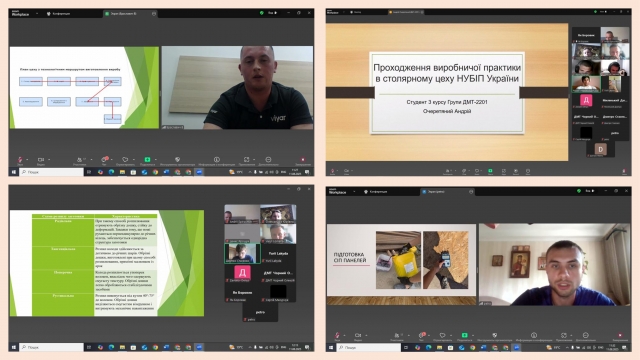Select pink Д avatar tile in НУБІП title window

click(586, 100)
